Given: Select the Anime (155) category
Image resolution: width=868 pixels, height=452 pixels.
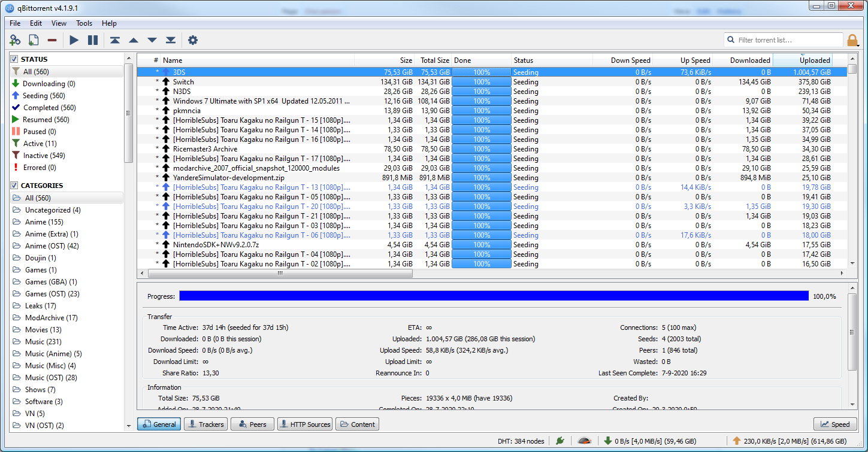Looking at the screenshot, I should coord(44,222).
